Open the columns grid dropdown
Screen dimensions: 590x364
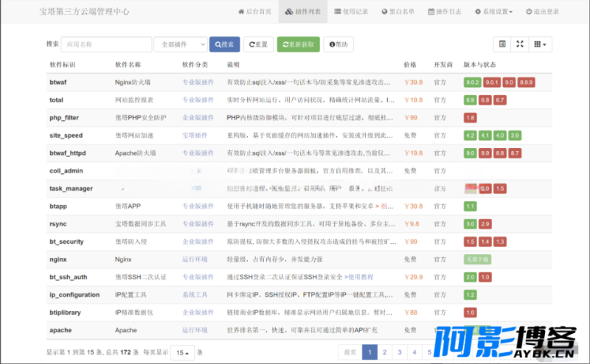(541, 44)
